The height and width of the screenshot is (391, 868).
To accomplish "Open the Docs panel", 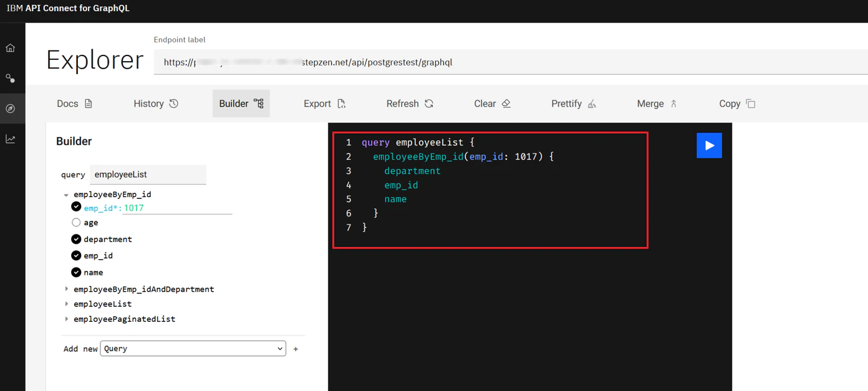I will [x=75, y=104].
